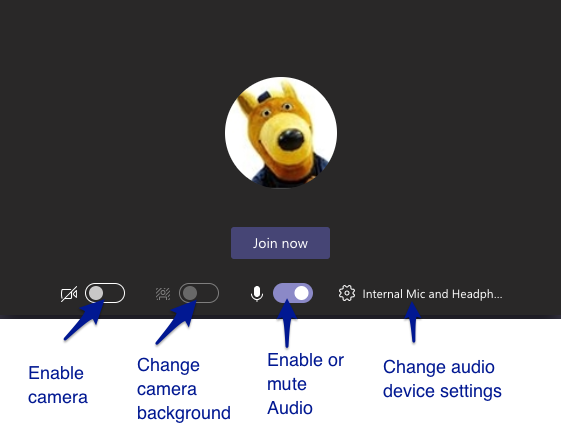561x426 pixels.
Task: Click the microphone icon
Action: (x=257, y=294)
